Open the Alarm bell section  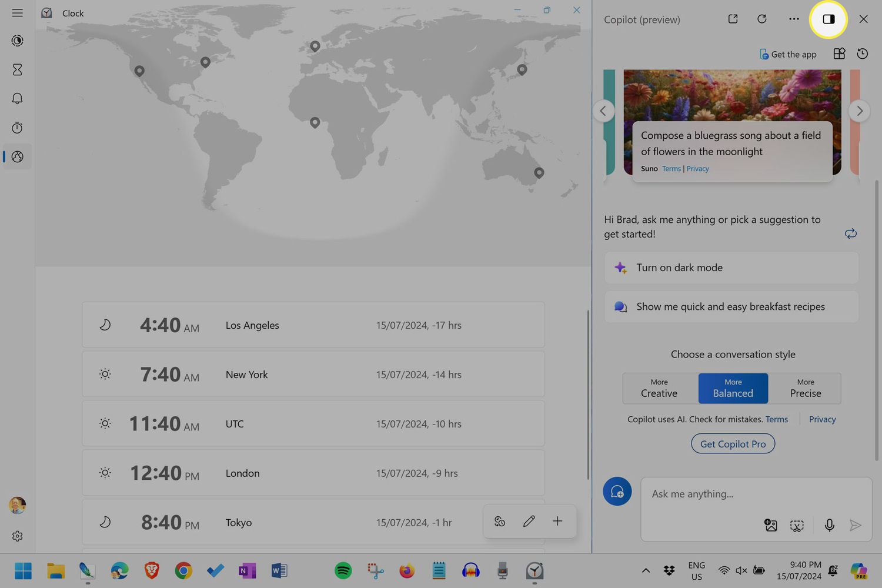(17, 98)
